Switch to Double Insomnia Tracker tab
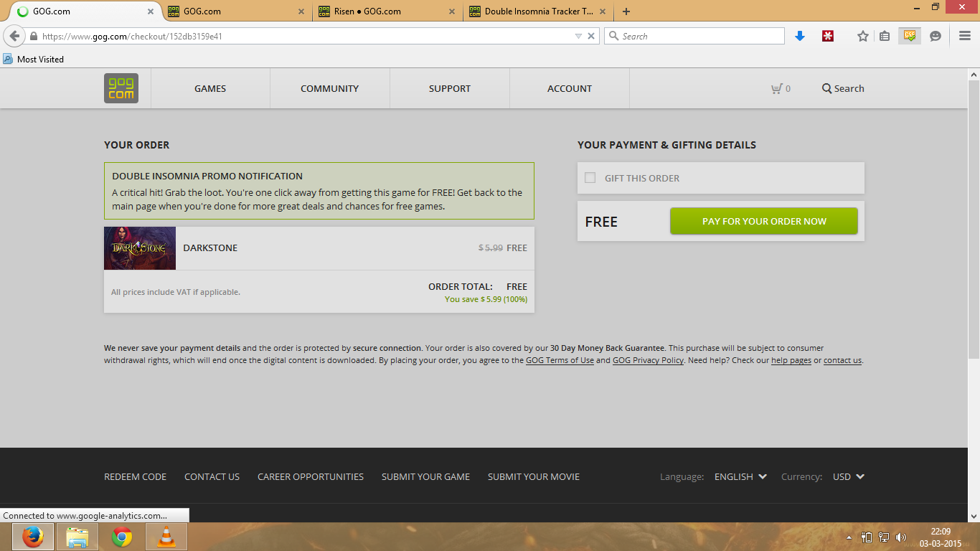 (538, 11)
